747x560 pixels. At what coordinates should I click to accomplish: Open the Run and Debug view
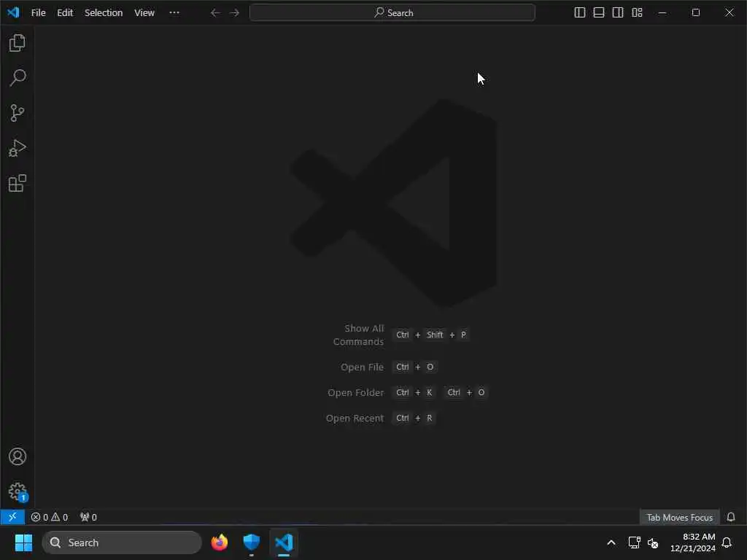(x=18, y=148)
